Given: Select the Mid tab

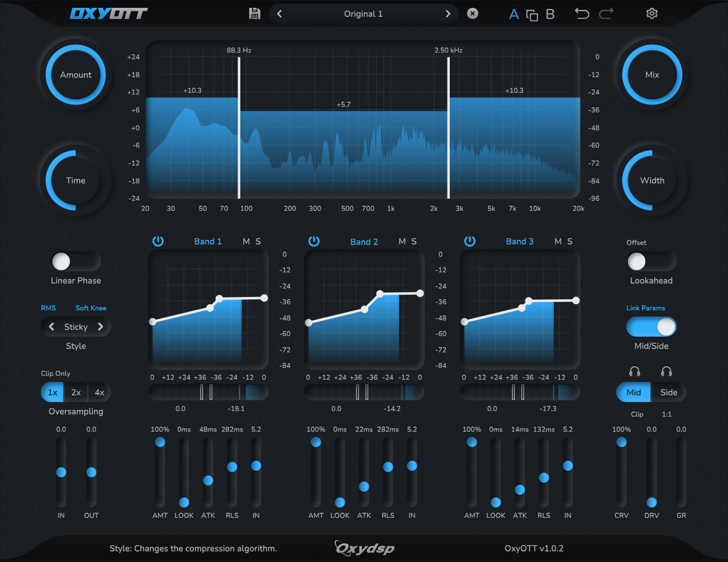Looking at the screenshot, I should point(634,393).
